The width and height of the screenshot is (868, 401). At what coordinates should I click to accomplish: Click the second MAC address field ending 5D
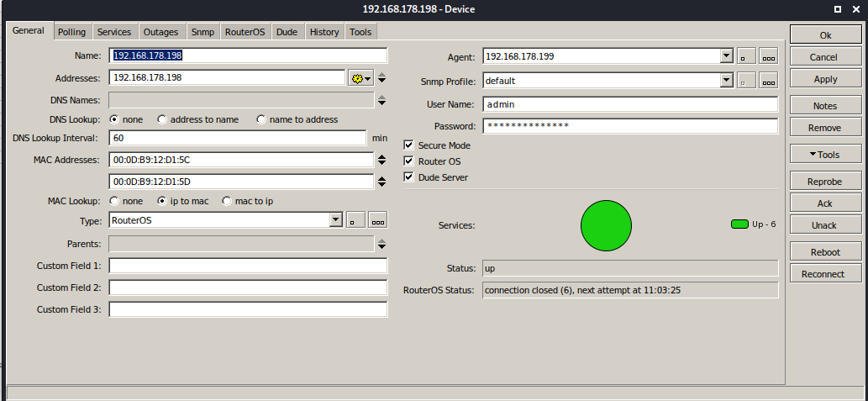(x=241, y=181)
